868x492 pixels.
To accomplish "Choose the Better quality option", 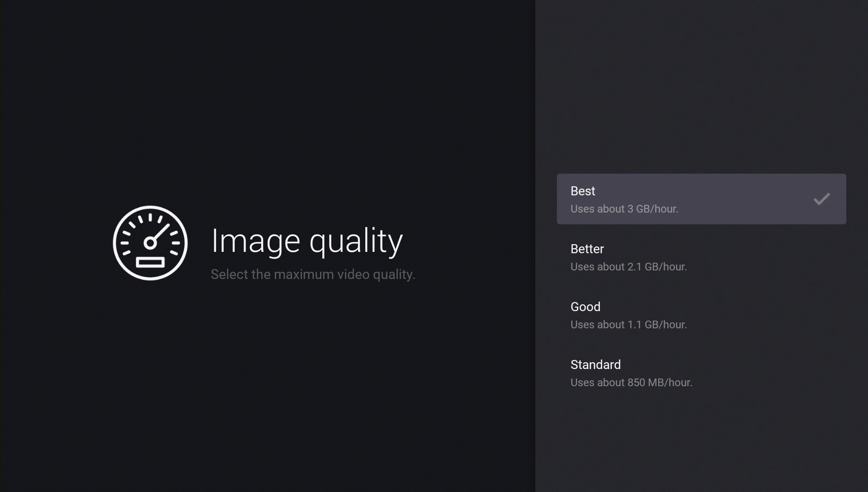I will click(x=701, y=257).
